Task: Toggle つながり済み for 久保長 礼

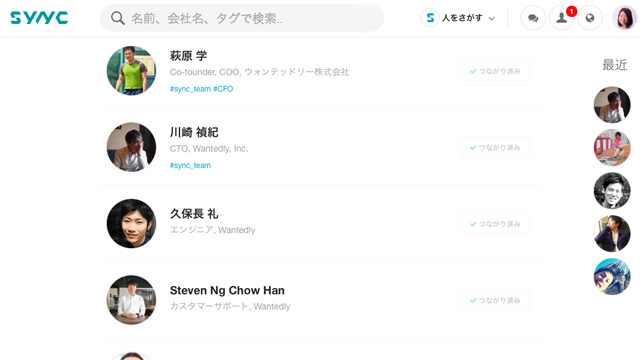Action: (495, 224)
